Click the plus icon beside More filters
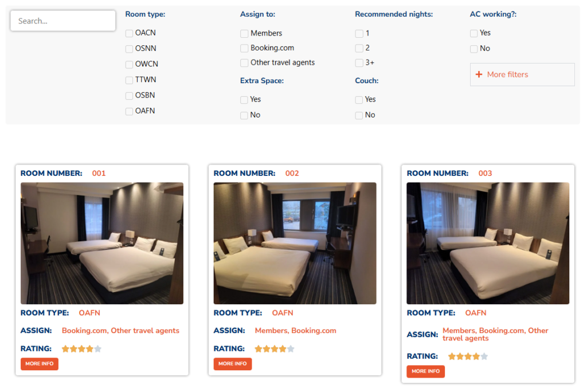Screen dimensions: 587x392 coord(479,75)
